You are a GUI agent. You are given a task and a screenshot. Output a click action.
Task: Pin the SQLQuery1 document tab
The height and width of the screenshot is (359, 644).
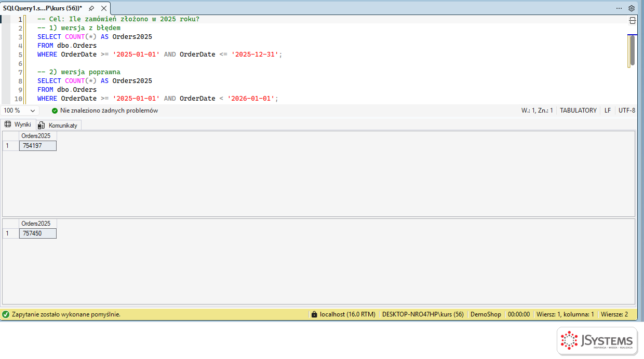tap(91, 8)
